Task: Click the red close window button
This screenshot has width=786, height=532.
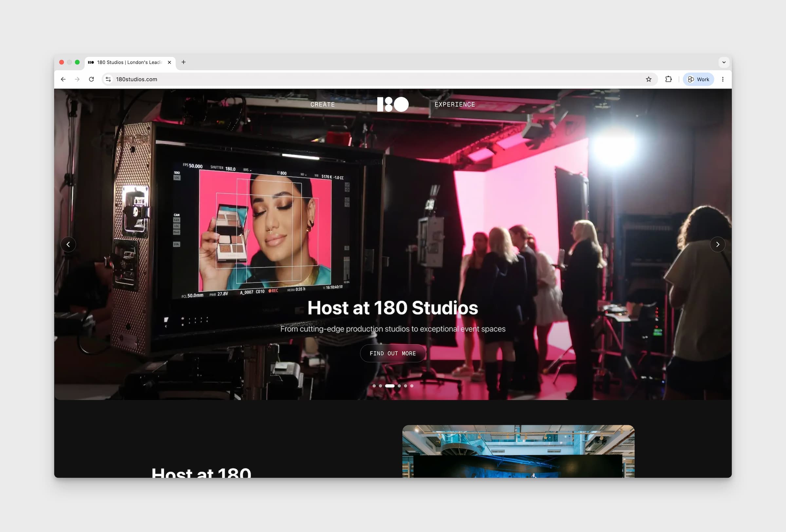Action: point(62,62)
